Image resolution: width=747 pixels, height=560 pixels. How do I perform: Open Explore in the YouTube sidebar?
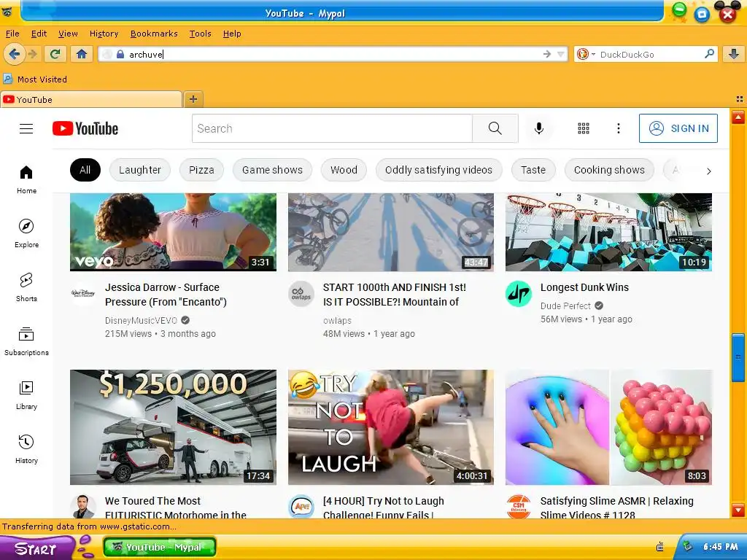click(x=26, y=233)
